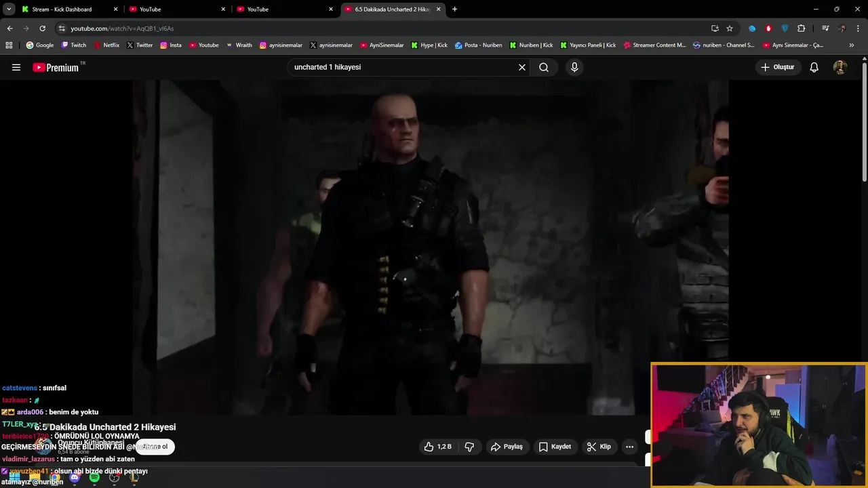
Task: Close the Stream - Kick Dashboard tab
Action: click(115, 9)
